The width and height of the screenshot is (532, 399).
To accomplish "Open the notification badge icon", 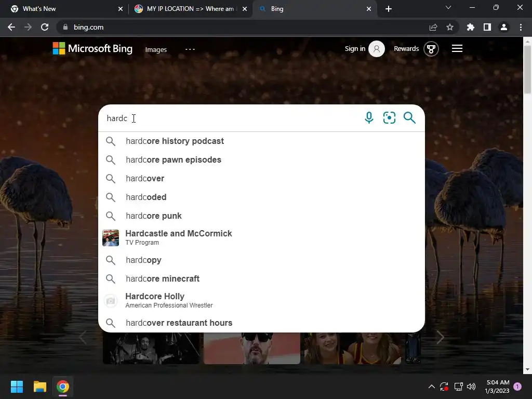I will coord(517,387).
